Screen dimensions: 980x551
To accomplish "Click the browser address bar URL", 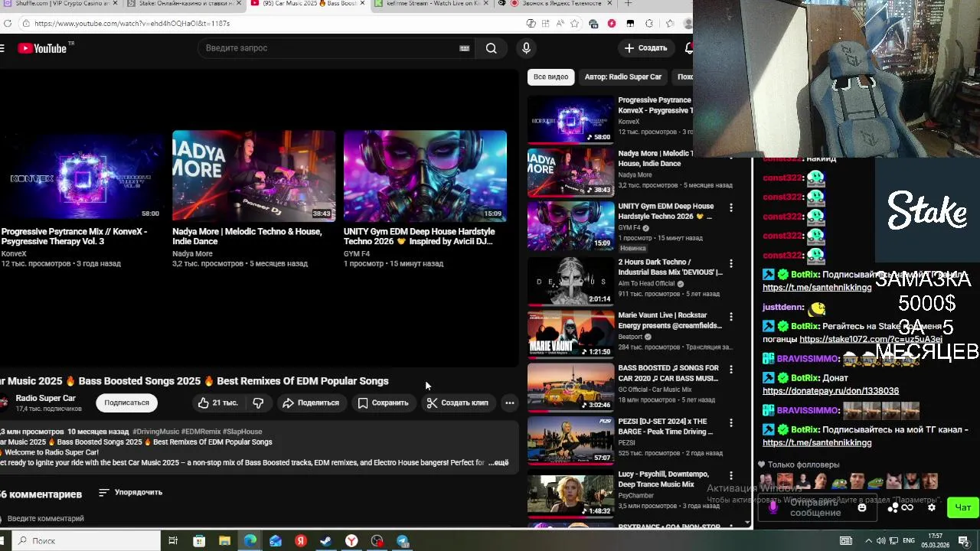I will pos(132,24).
